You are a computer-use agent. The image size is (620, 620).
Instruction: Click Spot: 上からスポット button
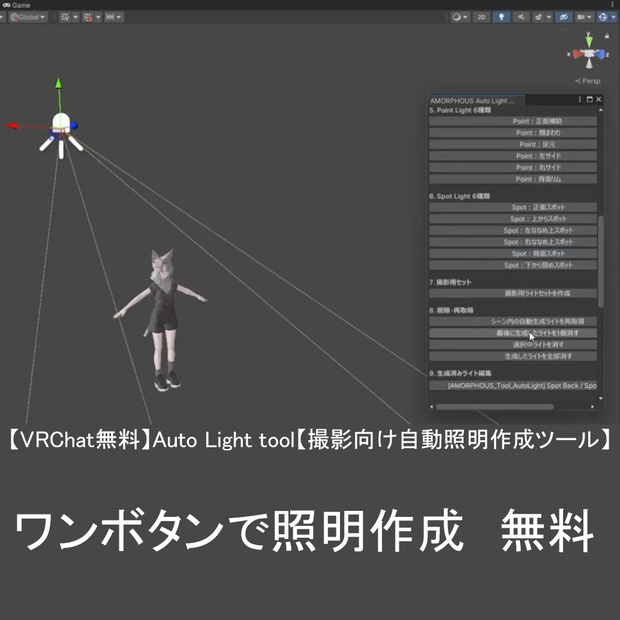click(x=513, y=219)
